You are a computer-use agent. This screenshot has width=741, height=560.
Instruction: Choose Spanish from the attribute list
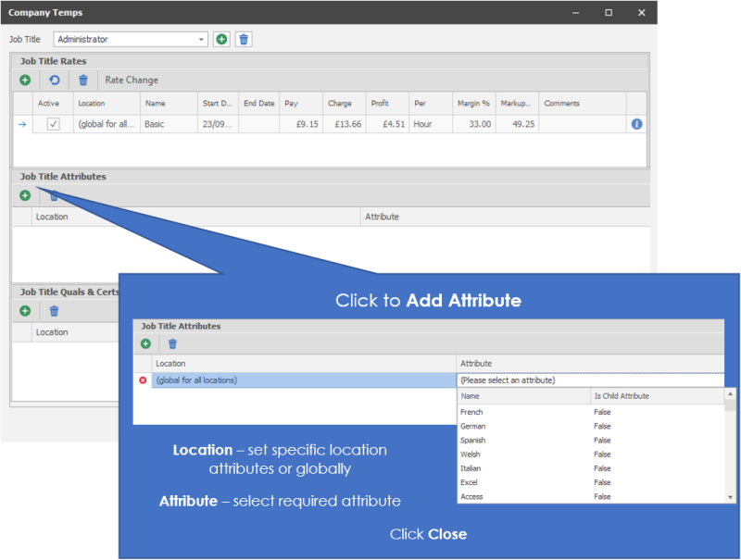tap(473, 441)
